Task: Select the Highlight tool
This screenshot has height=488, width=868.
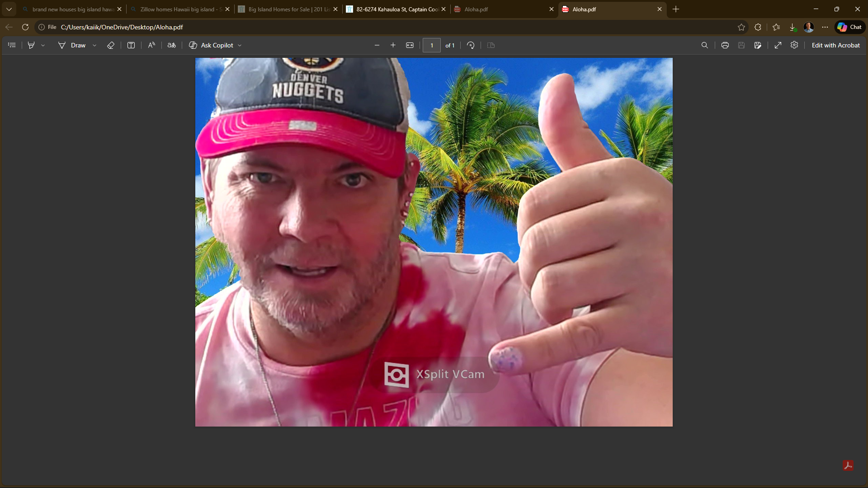Action: (x=31, y=45)
